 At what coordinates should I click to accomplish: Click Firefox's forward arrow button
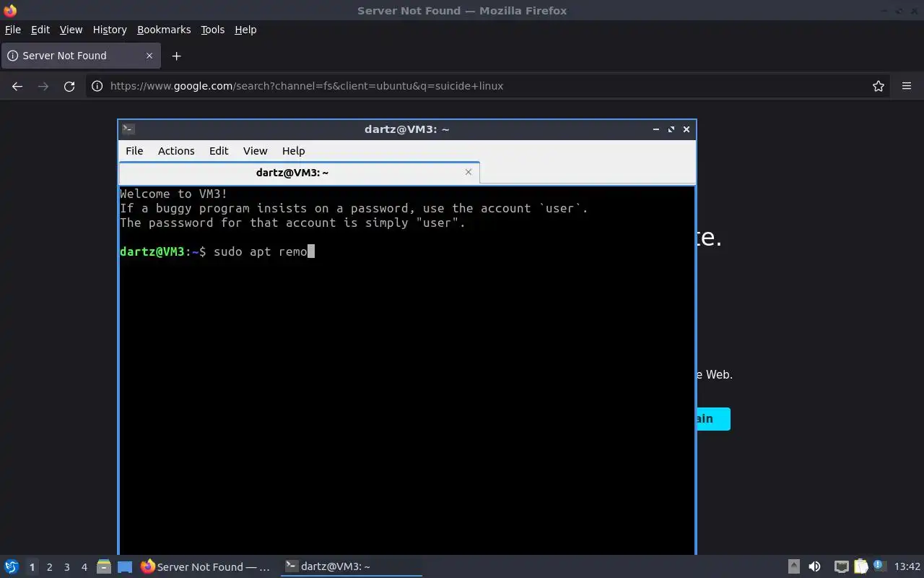coord(43,86)
